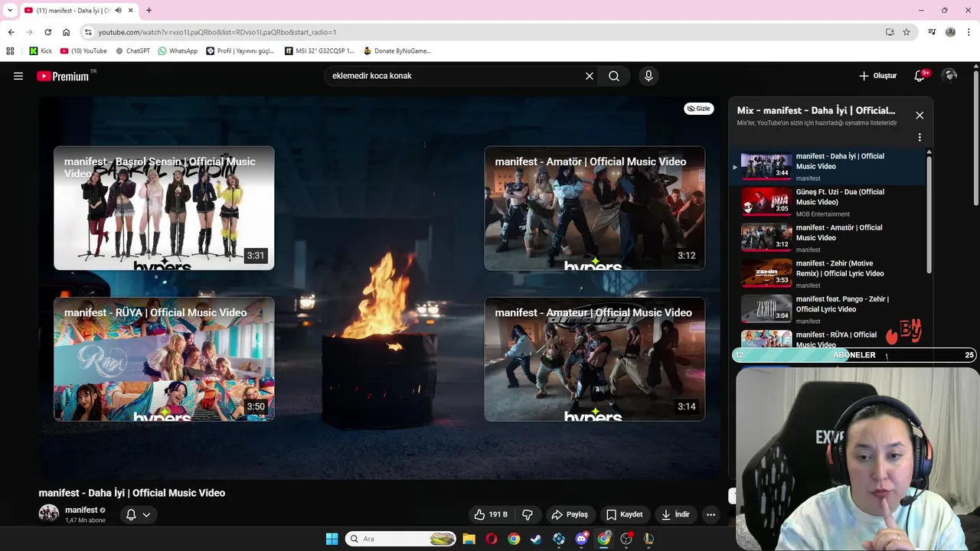This screenshot has width=980, height=551.
Task: Open the manifest channel avatar
Action: tap(49, 514)
